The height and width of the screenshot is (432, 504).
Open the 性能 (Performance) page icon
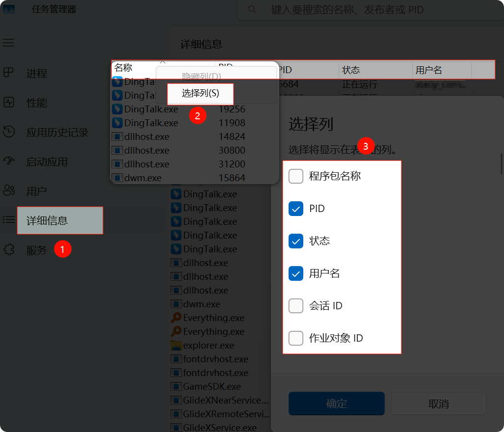pyautogui.click(x=9, y=103)
